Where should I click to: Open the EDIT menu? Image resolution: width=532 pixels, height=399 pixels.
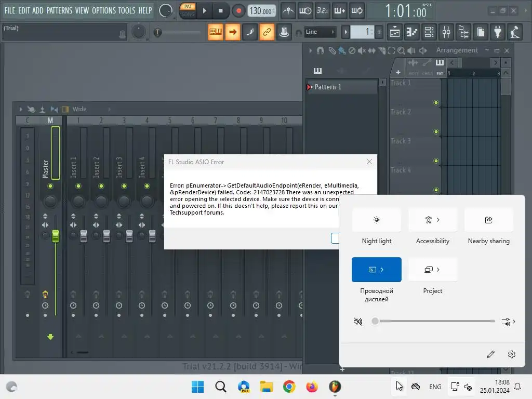[x=24, y=10]
